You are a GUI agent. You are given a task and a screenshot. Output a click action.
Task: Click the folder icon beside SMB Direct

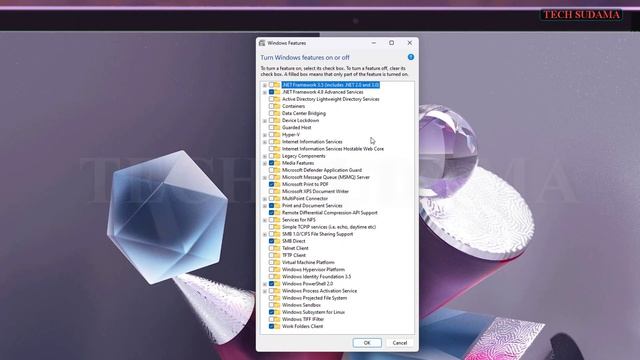(277, 241)
